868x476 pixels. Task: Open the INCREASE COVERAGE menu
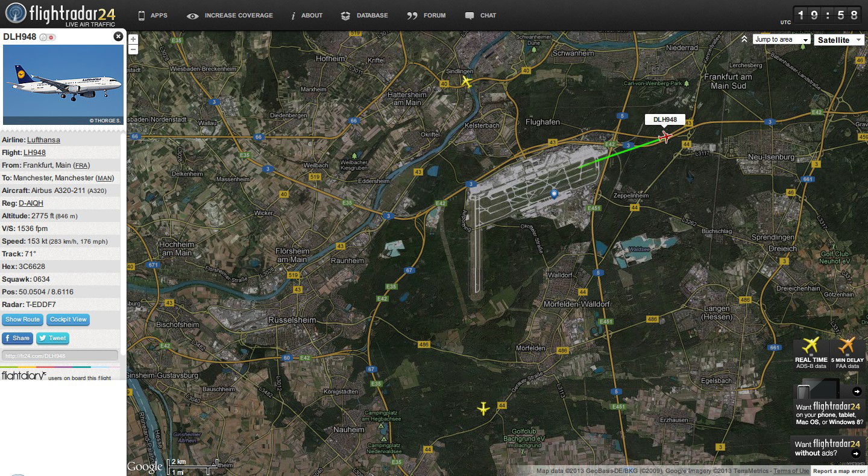230,16
